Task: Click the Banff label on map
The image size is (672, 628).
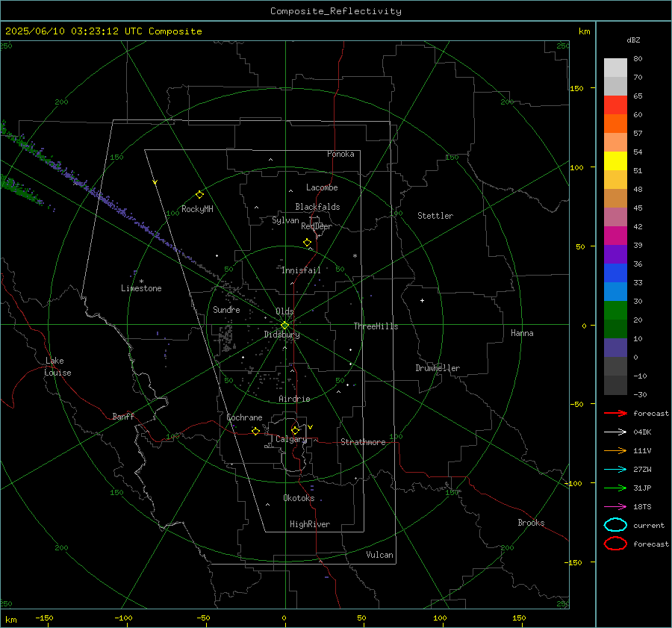Action: click(123, 417)
